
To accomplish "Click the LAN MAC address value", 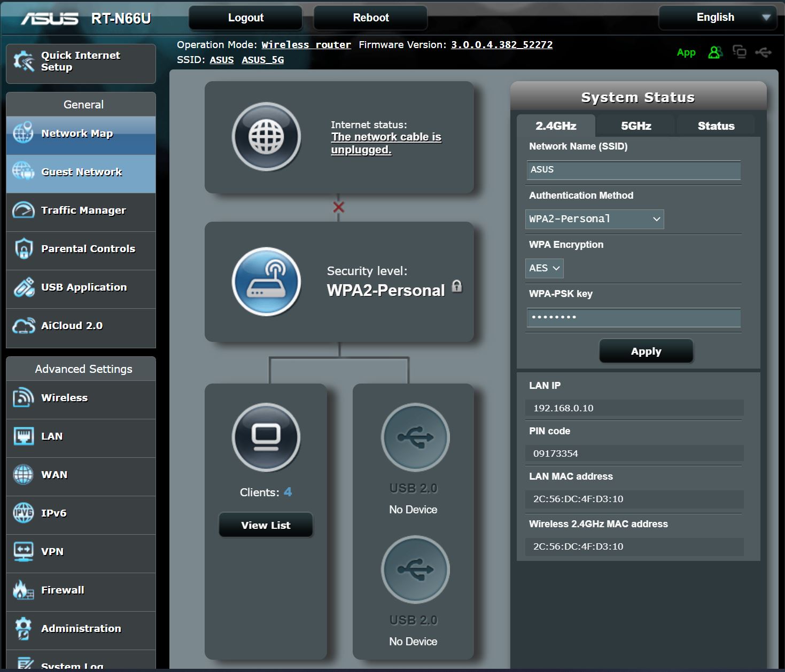I will 634,498.
